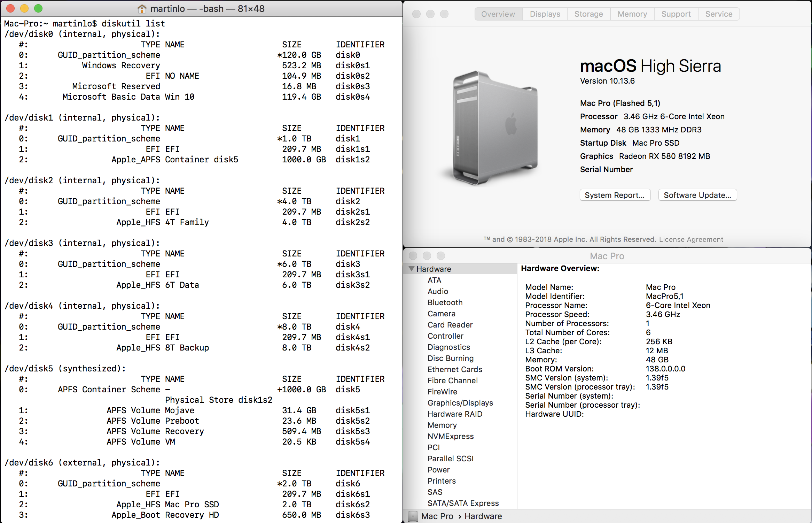Close the Terminal window with red button

(x=10, y=8)
